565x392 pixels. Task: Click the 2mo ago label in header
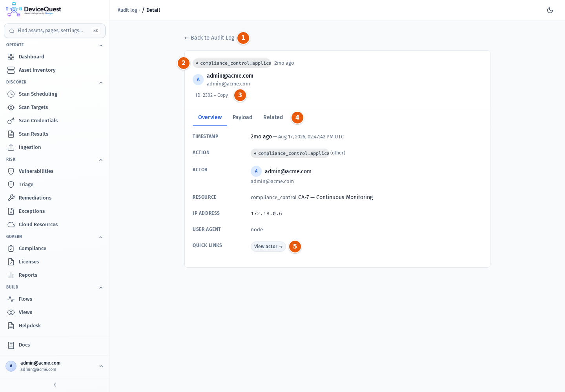pos(284,63)
